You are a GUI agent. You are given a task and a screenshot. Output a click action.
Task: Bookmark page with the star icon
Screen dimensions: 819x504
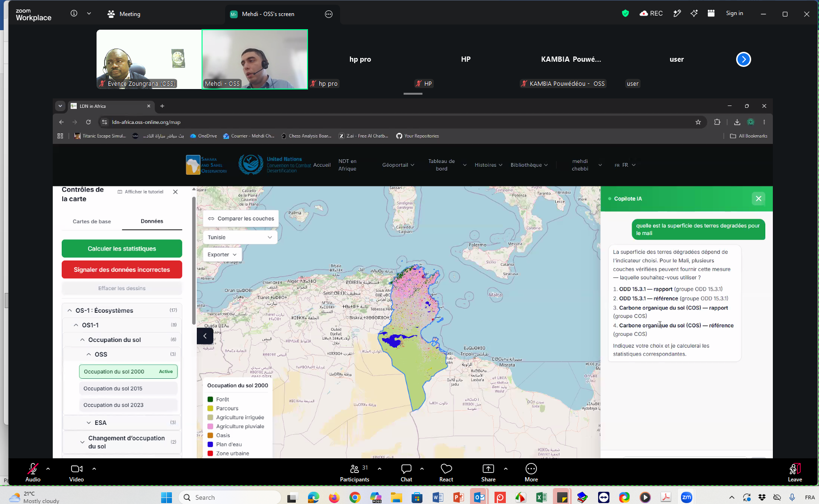(698, 122)
